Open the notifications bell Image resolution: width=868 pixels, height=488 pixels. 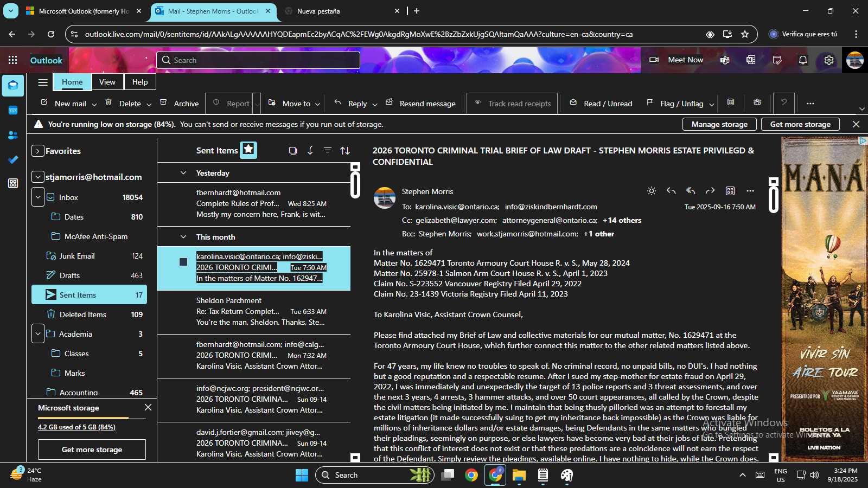pos(803,60)
